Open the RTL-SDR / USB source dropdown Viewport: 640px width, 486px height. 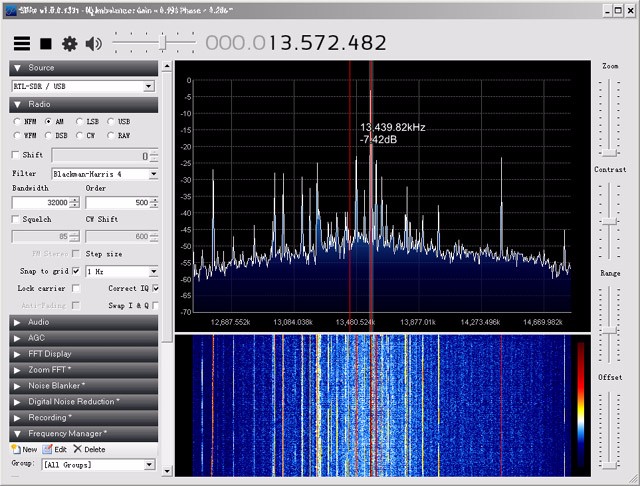[x=84, y=87]
